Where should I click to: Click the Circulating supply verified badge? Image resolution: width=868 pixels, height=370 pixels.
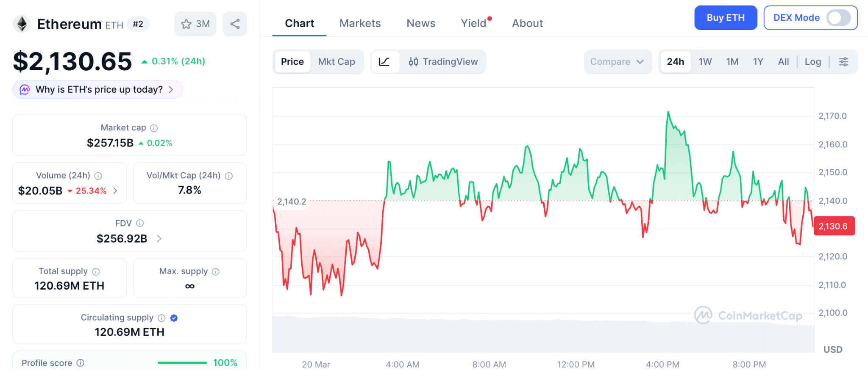click(x=174, y=318)
